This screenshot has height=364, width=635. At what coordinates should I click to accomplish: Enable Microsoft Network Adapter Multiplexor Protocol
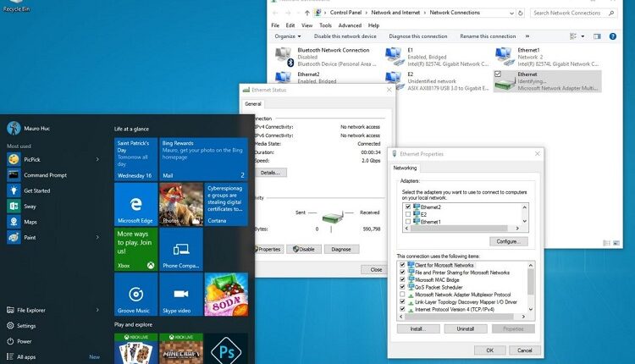coord(402,295)
